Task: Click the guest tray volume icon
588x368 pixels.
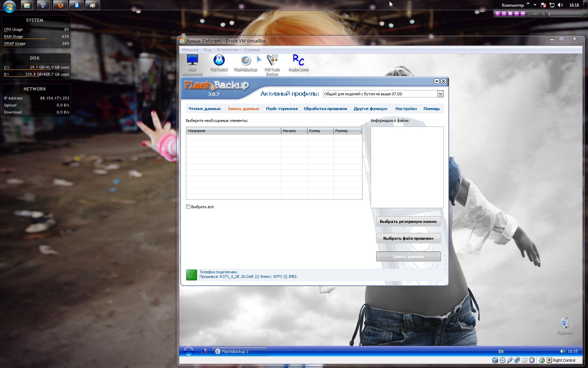Action: (562, 351)
